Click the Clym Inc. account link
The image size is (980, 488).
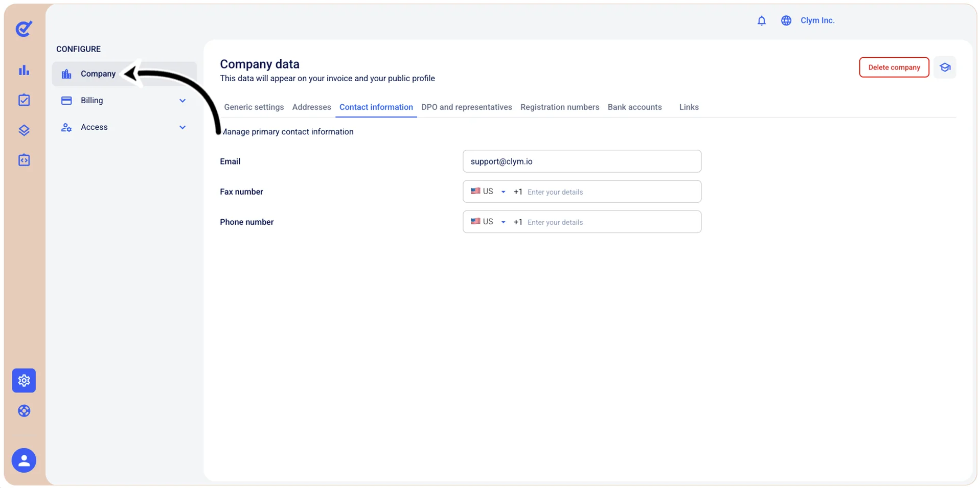817,20
